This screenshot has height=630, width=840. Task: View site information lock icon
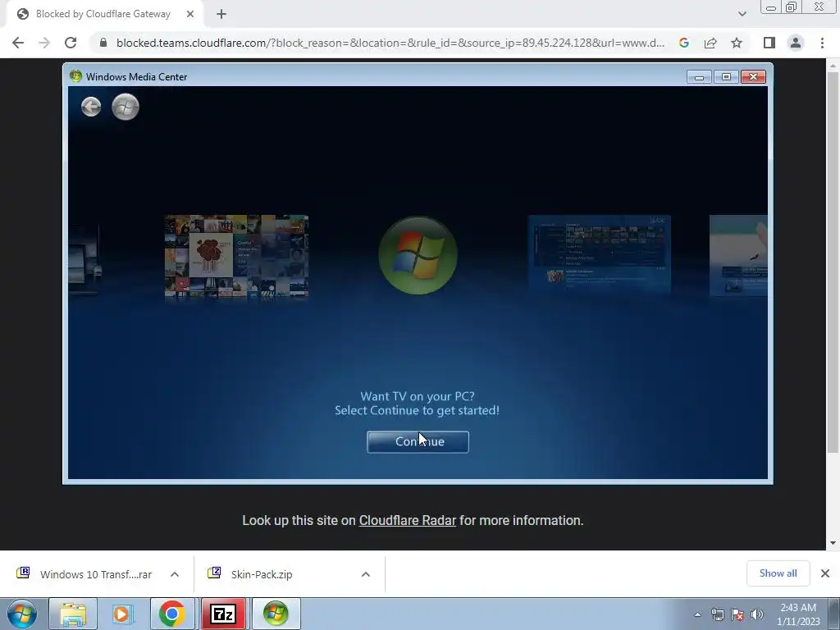[x=103, y=43]
